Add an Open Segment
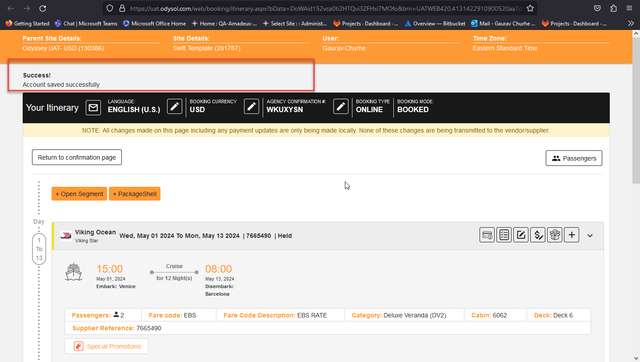The width and height of the screenshot is (640, 362). pyautogui.click(x=79, y=194)
